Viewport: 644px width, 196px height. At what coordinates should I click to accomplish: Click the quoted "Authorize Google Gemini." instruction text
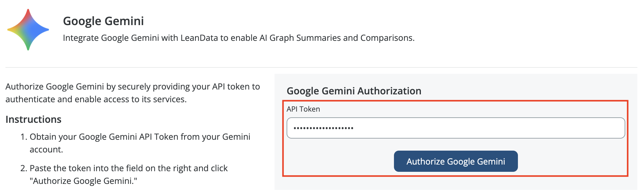point(83,181)
